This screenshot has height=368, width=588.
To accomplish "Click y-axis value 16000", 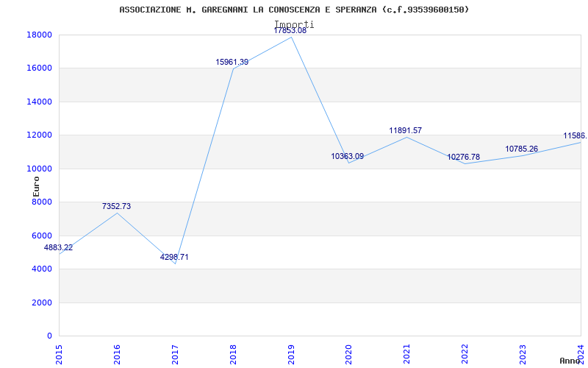I will (x=39, y=68).
